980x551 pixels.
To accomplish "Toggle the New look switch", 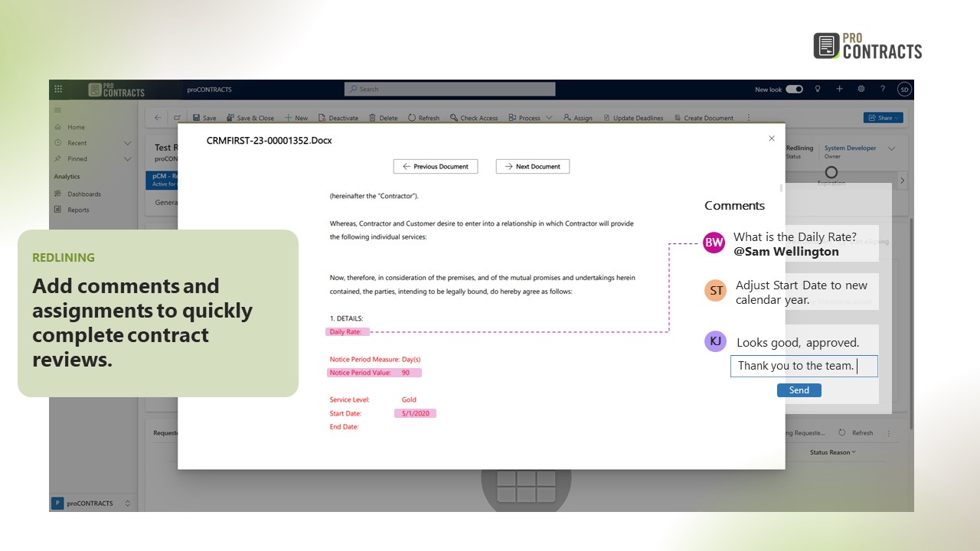I will point(794,90).
